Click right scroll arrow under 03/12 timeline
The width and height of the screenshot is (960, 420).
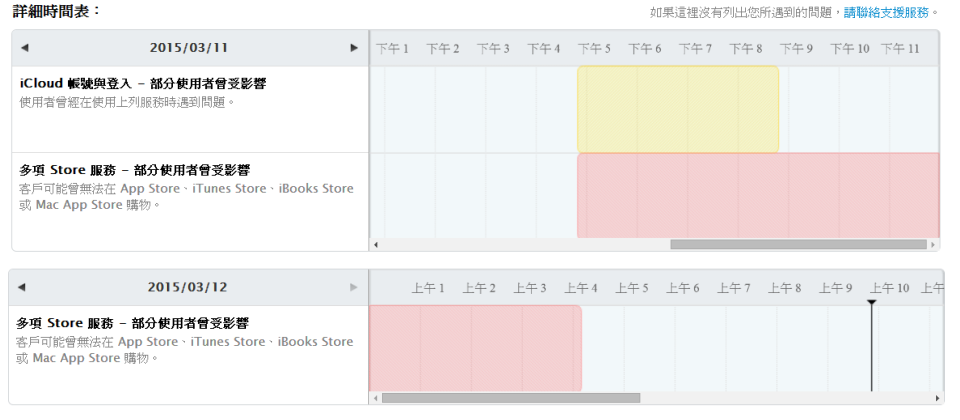click(936, 398)
